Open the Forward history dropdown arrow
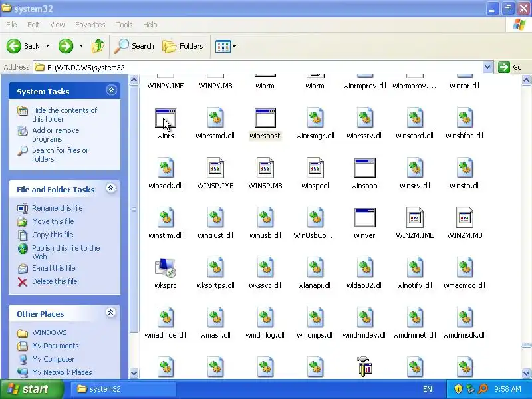This screenshot has height=399, width=532. 81,46
